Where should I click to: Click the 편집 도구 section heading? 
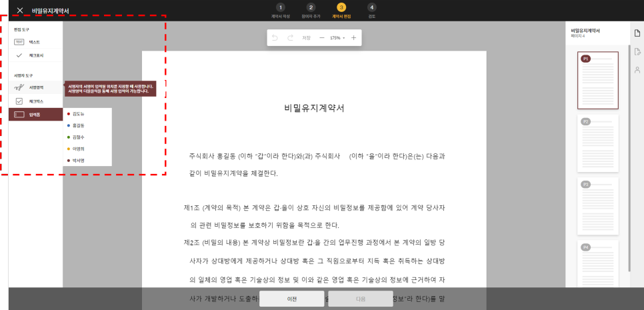click(21, 29)
